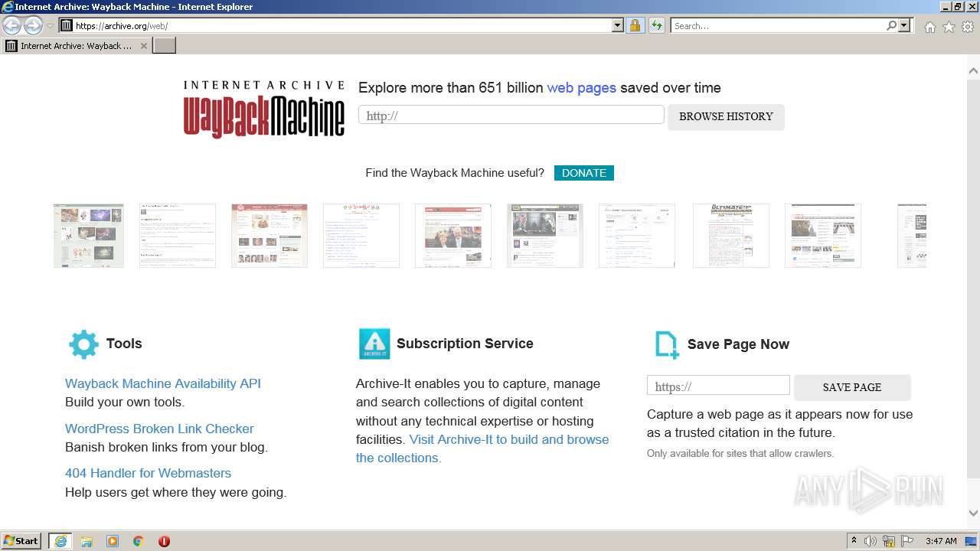Open Wayback Machine Availability API link
The image size is (980, 551).
(x=163, y=383)
